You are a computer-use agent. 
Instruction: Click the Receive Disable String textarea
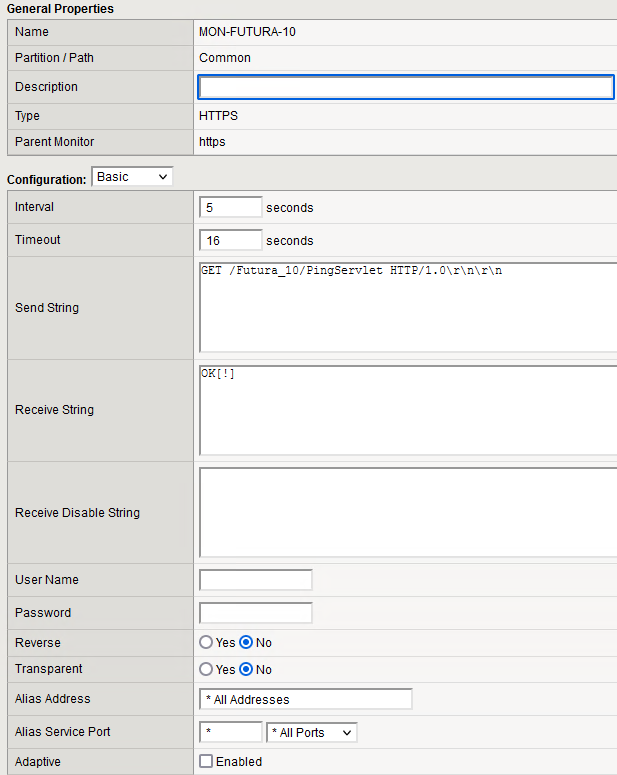coord(408,512)
